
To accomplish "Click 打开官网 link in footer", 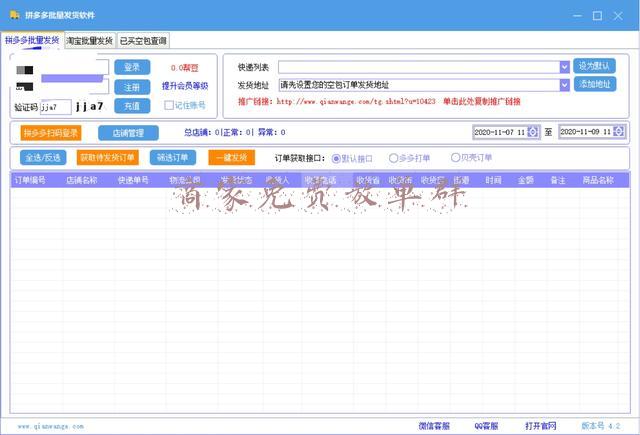I will pyautogui.click(x=540, y=426).
